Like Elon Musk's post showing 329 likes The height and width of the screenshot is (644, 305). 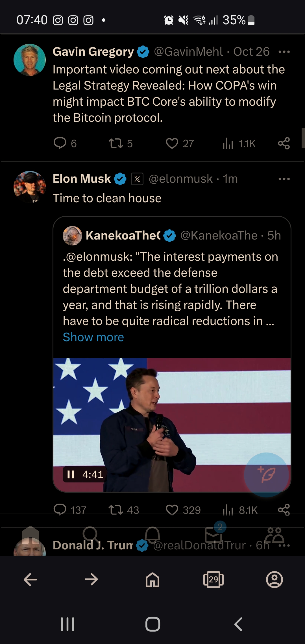click(172, 510)
